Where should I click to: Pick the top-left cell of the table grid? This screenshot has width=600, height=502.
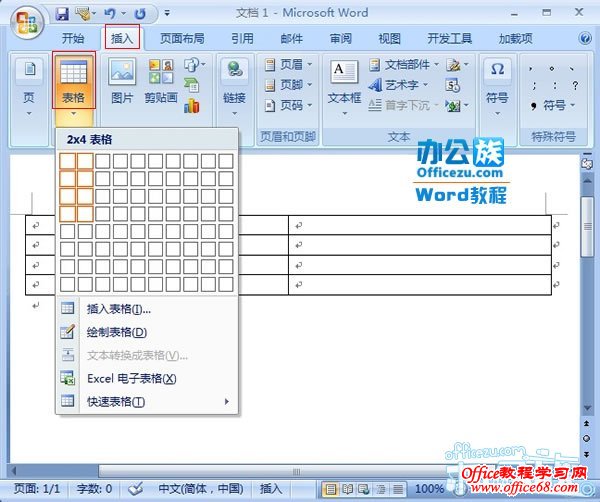67,161
